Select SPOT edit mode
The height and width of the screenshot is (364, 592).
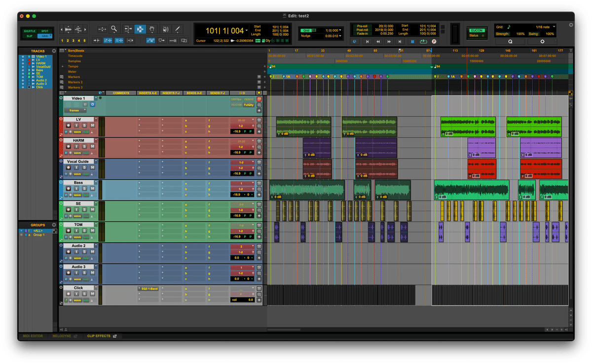tap(45, 31)
